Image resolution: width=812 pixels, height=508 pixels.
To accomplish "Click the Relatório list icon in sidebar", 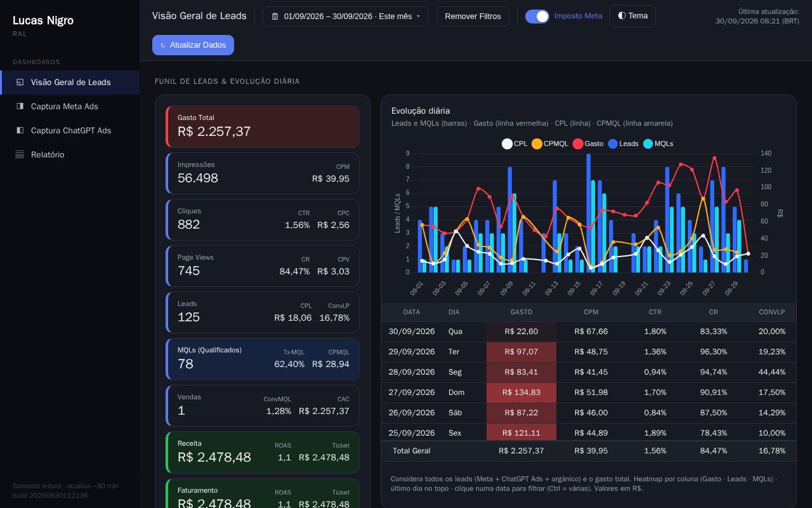I will [20, 155].
